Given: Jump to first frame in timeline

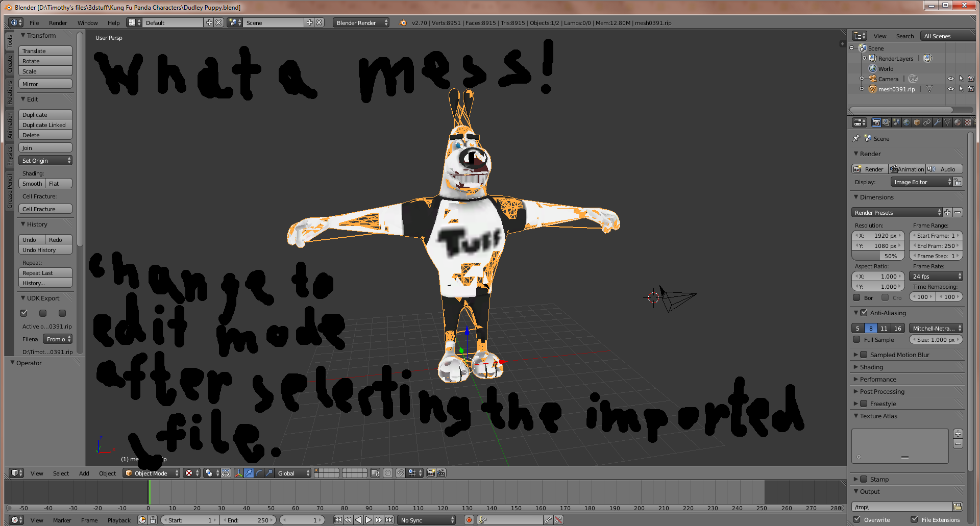Looking at the screenshot, I should tap(338, 520).
